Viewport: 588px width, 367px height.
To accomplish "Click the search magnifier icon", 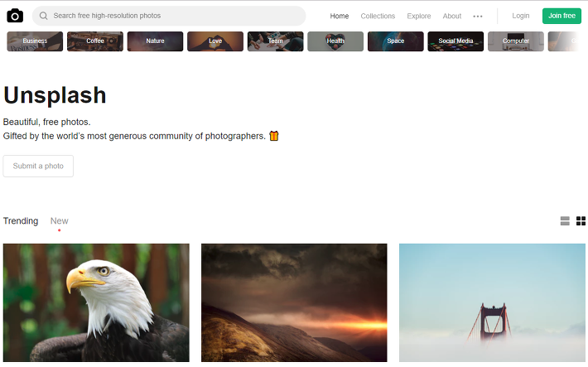I will (x=44, y=16).
